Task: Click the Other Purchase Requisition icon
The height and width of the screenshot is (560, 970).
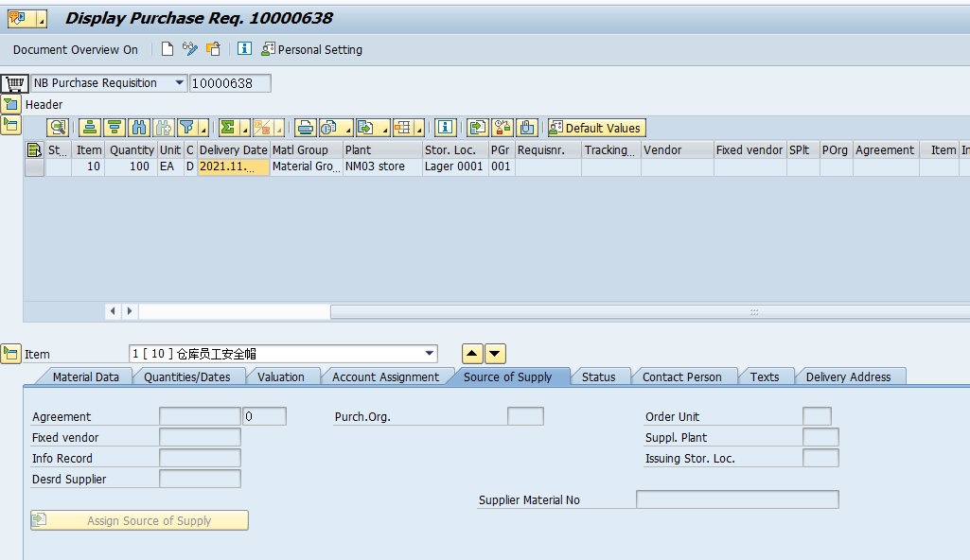Action: (214, 49)
